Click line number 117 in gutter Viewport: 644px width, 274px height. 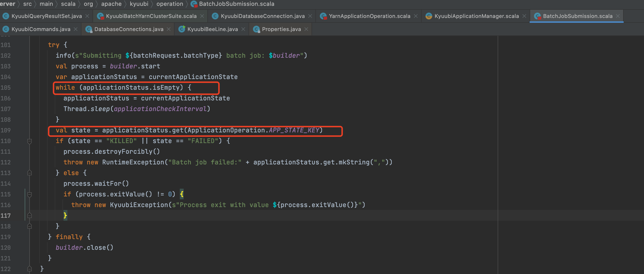point(6,216)
